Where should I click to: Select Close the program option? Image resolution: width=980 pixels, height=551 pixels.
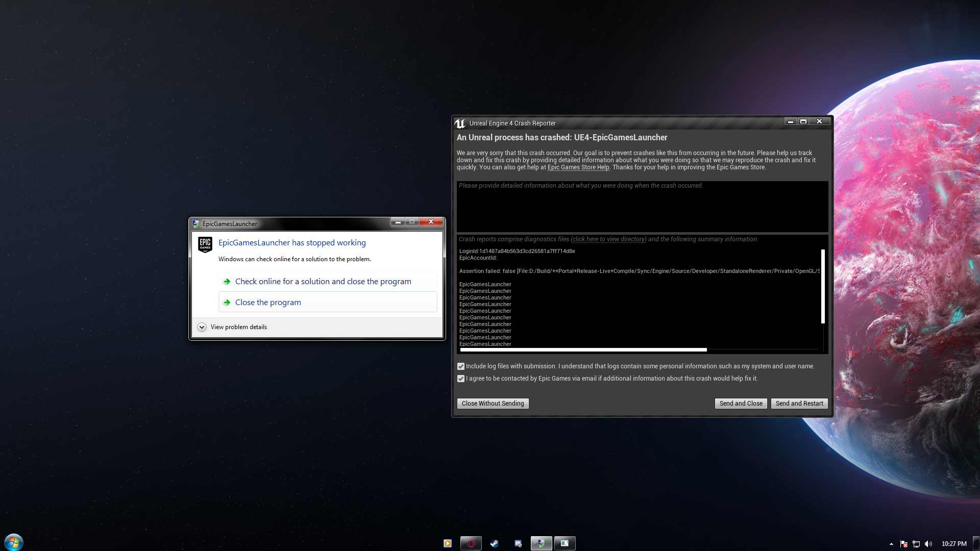(268, 302)
